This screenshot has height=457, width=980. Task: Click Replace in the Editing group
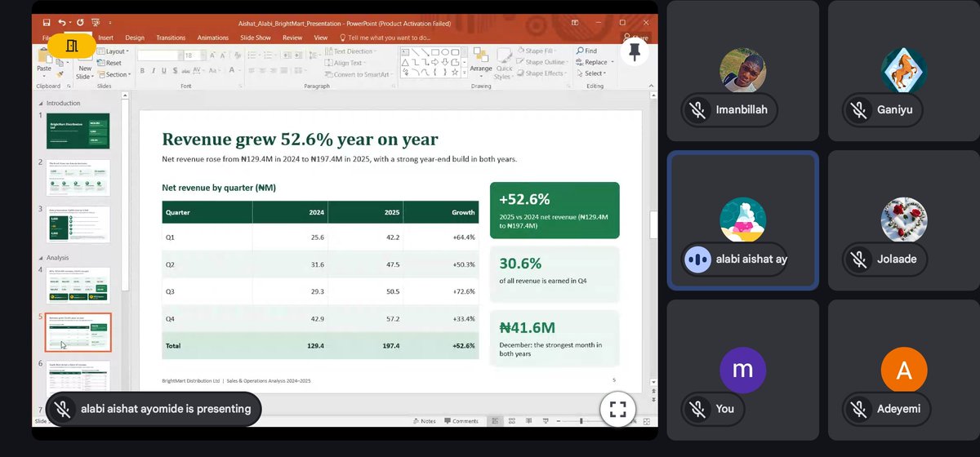591,62
